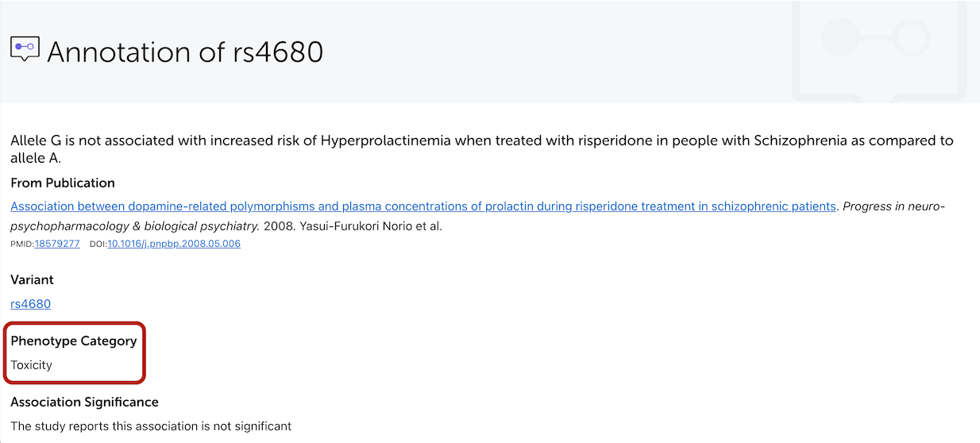Screen dimensions: 980x443
Task: Click the word "Hyperprolactinemia" in the summary
Action: point(385,141)
